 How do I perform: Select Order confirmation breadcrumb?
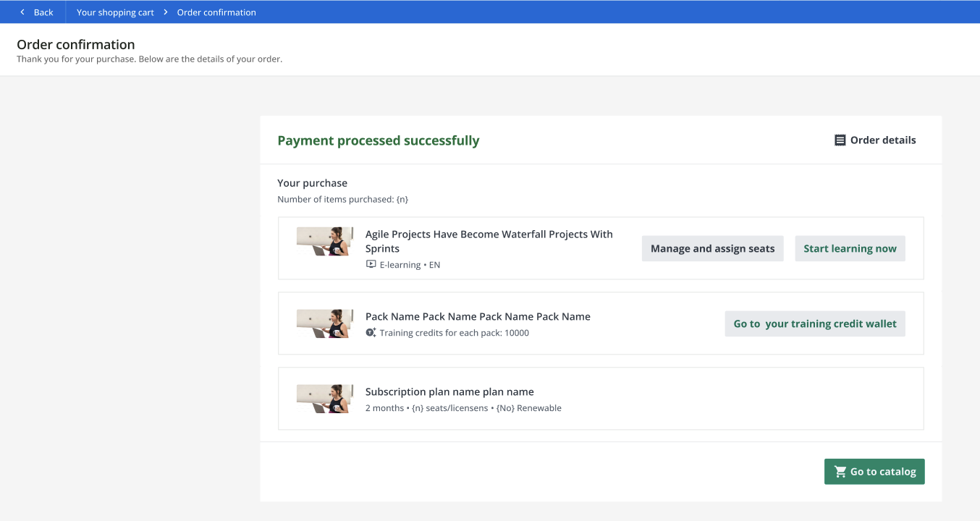tap(216, 12)
